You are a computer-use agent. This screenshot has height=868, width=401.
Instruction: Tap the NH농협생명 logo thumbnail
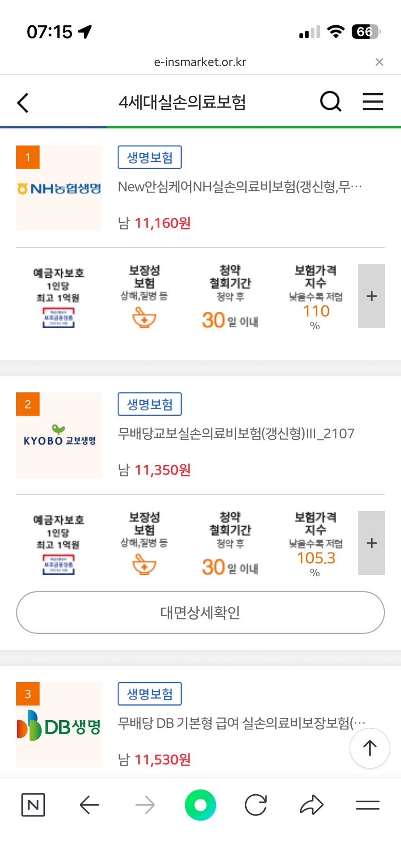pos(59,188)
